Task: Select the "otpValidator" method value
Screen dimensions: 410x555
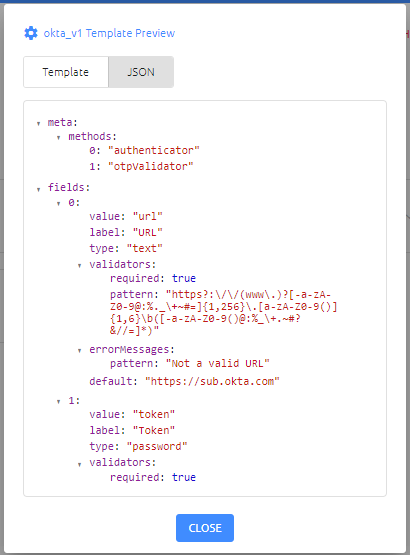Action: pyautogui.click(x=150, y=166)
